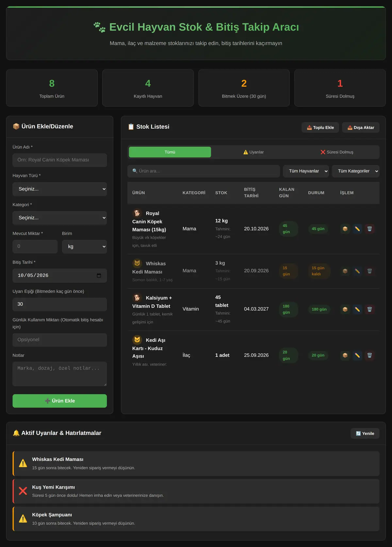Open the Hayvan Türü dropdown
The width and height of the screenshot is (392, 547).
tap(60, 189)
